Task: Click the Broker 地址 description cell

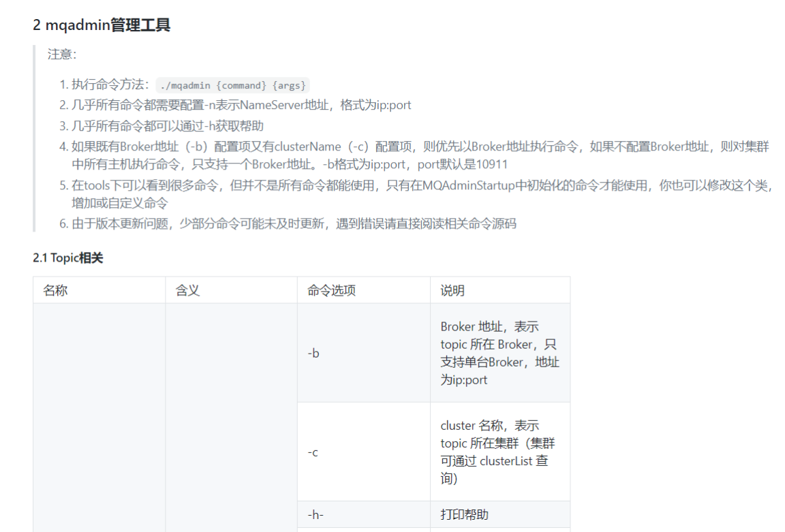Action: tap(499, 354)
